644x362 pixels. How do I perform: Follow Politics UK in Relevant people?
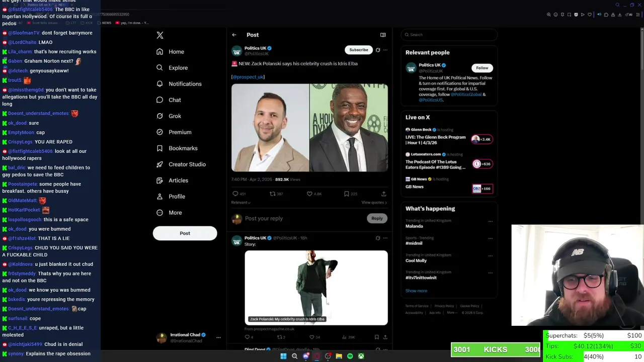[482, 68]
